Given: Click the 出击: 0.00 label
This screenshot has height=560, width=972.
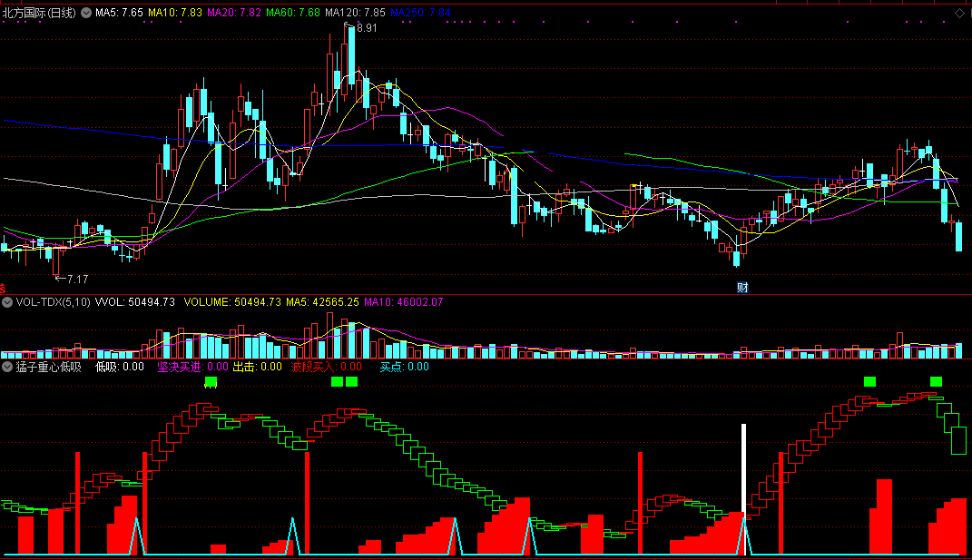Looking at the screenshot, I should (257, 368).
